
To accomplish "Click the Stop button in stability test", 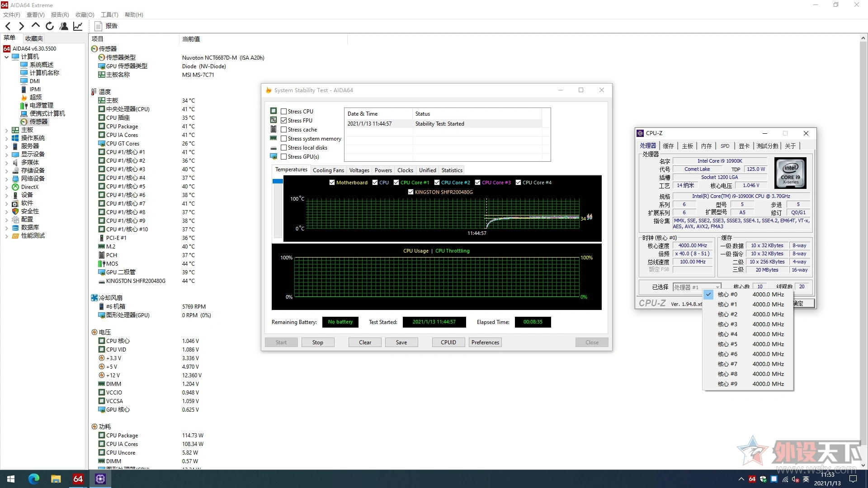I will 318,342.
